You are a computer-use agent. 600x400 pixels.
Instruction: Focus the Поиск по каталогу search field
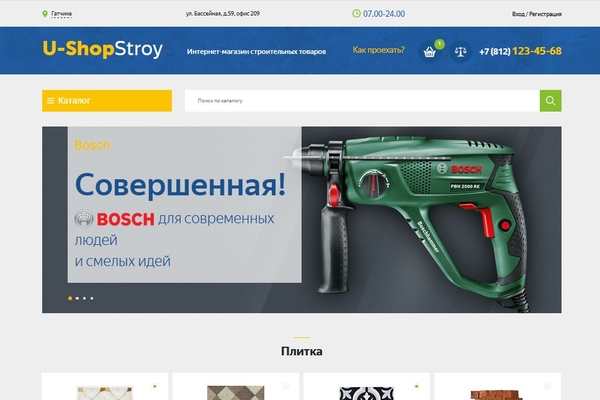(x=362, y=101)
